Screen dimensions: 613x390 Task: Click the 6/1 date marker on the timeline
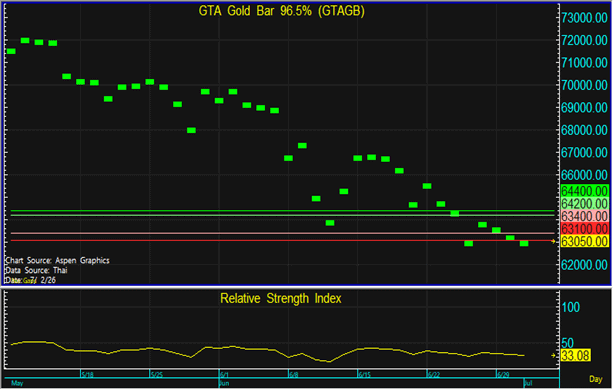[224, 375]
